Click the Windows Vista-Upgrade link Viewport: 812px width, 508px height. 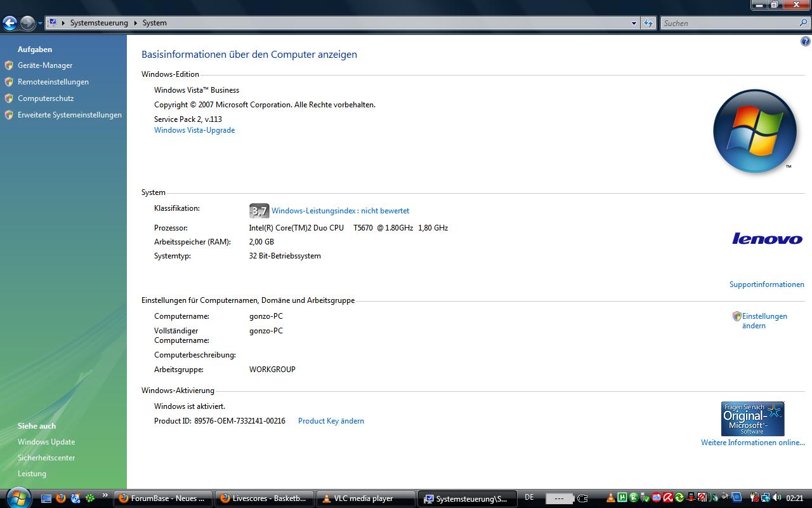(194, 130)
